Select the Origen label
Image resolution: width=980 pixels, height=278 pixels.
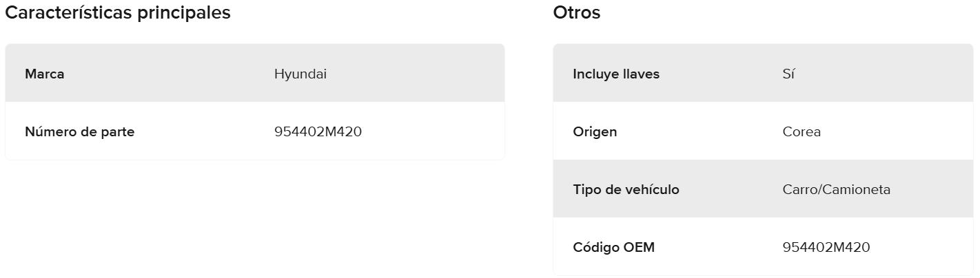click(x=595, y=132)
